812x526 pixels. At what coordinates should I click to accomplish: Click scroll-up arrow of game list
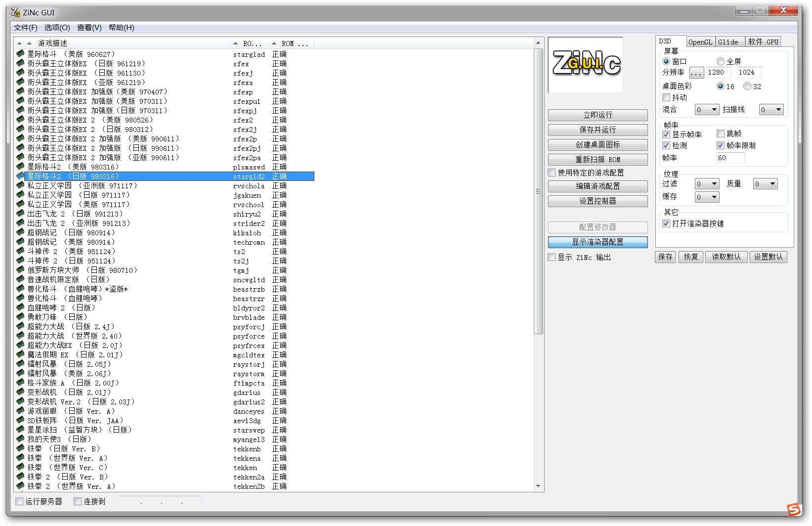tap(538, 44)
